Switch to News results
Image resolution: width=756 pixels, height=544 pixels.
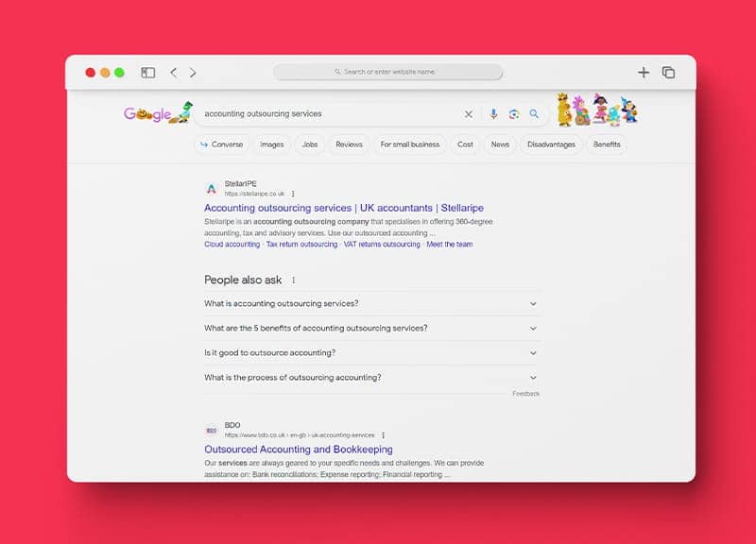(500, 144)
